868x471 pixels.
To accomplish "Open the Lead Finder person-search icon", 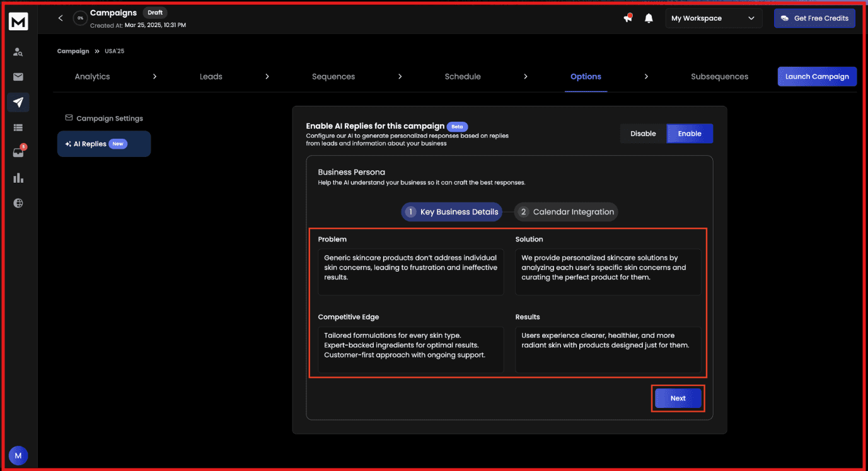I will coord(18,52).
